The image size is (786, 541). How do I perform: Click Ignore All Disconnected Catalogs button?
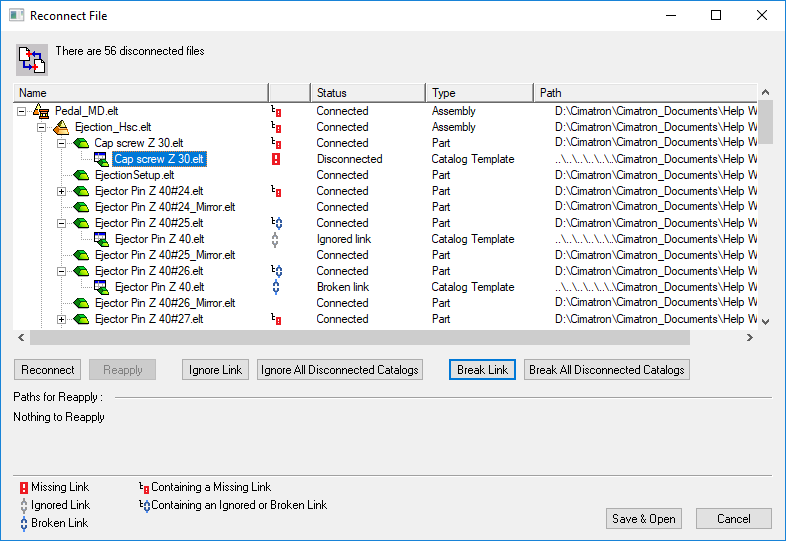tap(339, 370)
